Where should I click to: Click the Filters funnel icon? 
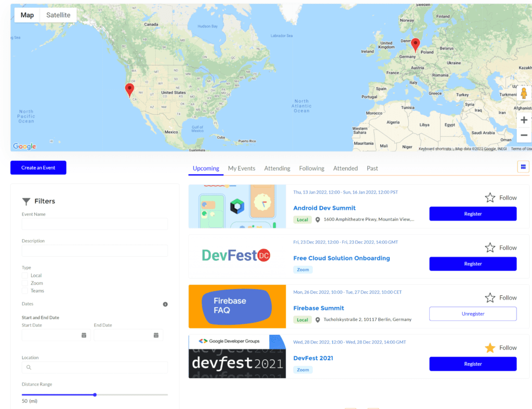tap(26, 201)
